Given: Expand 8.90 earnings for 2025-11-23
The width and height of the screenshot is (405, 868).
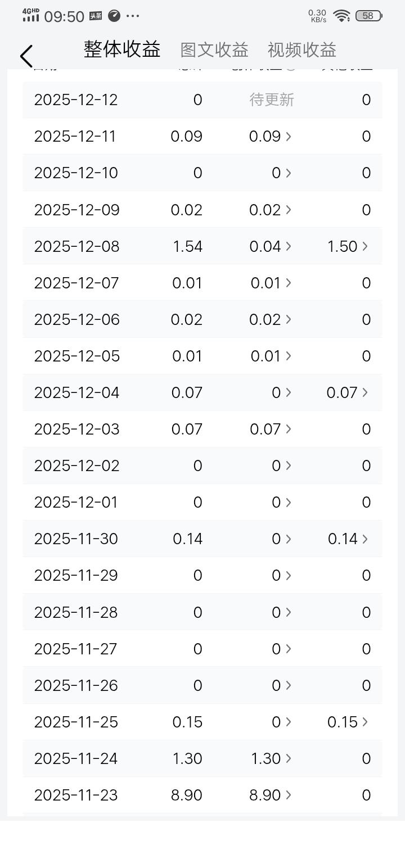Looking at the screenshot, I should click(x=271, y=795).
